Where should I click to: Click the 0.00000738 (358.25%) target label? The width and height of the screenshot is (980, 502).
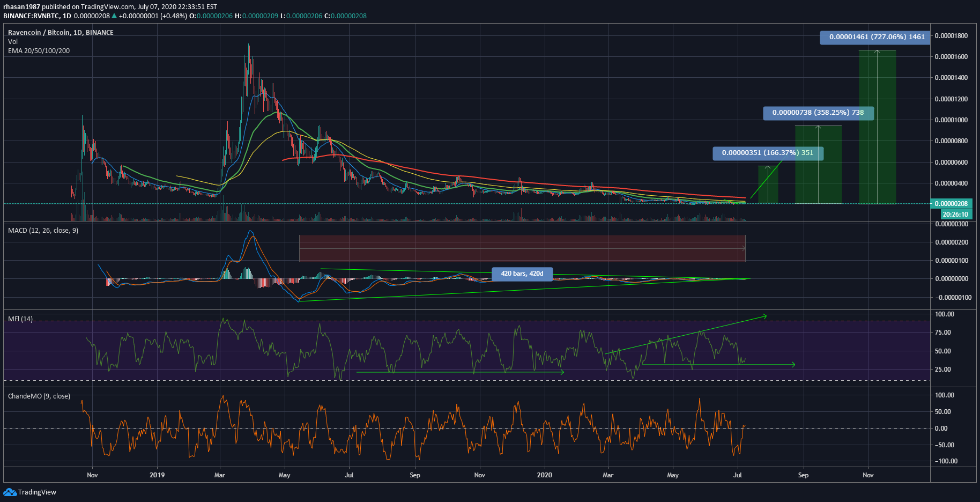(818, 113)
